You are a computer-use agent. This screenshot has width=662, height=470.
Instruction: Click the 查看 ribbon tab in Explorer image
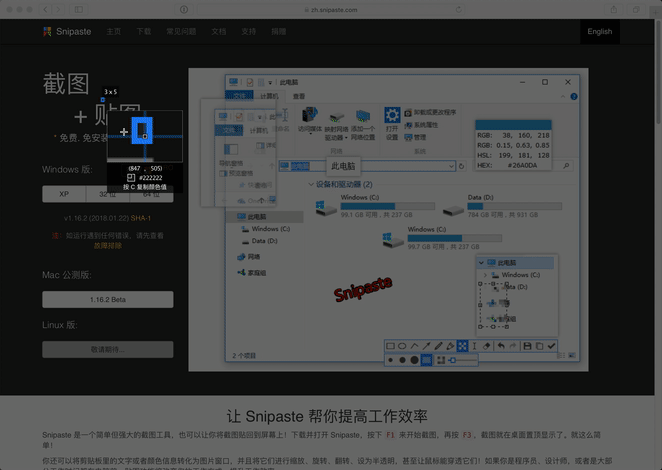click(x=299, y=96)
